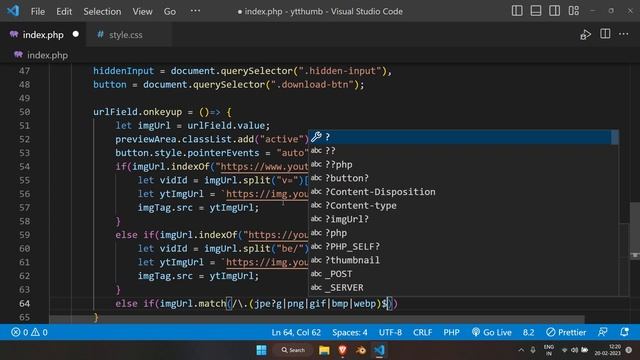Open the Go menu
Viewport: 640px width, 360px height.
point(170,11)
